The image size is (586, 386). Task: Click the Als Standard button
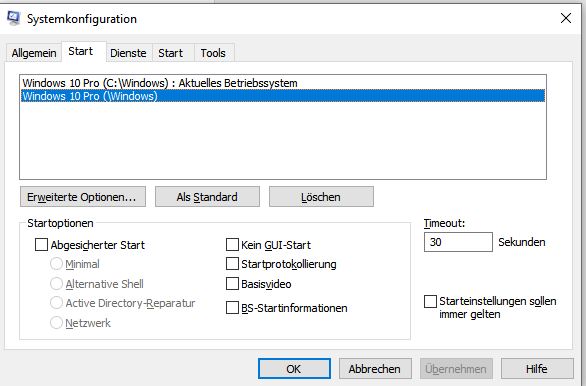point(207,197)
